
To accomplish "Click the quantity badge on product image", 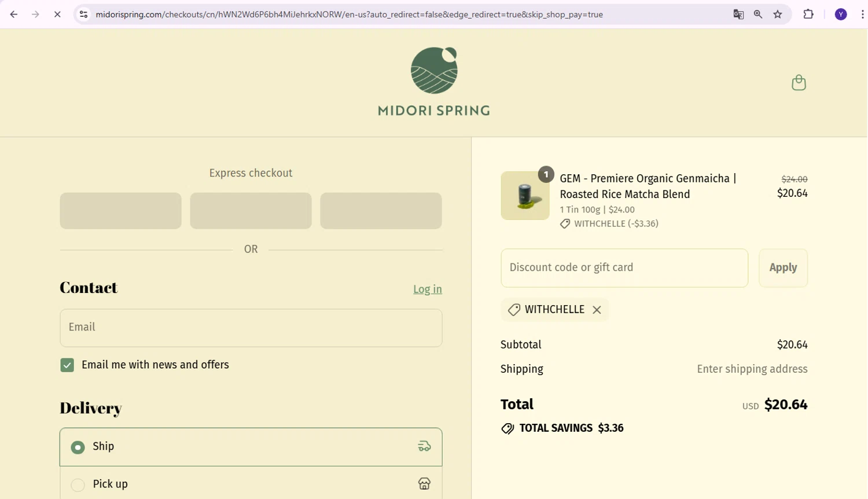I will [x=546, y=174].
